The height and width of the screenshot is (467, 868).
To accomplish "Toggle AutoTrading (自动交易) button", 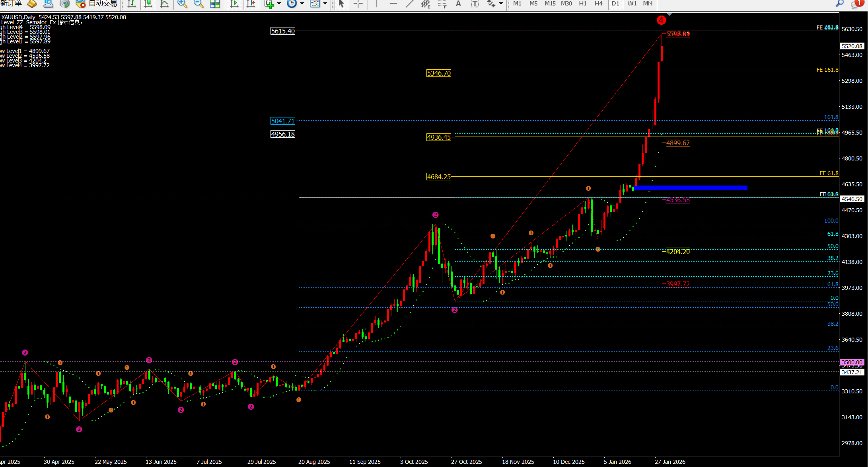I will pos(97,4).
